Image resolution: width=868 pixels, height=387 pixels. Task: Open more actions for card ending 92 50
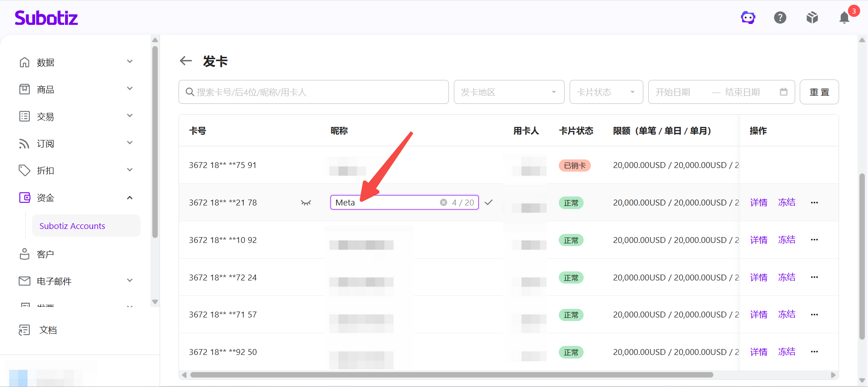[815, 352]
